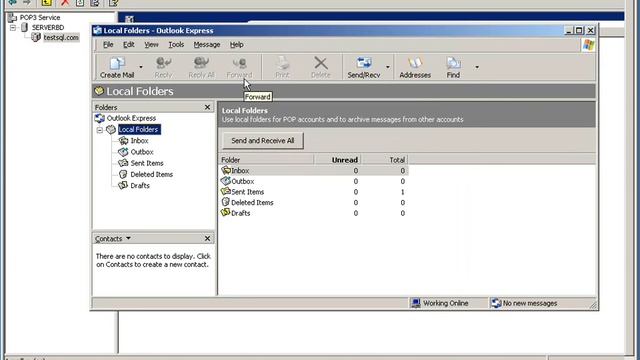Select Local Folders in folder tree
640x360 pixels.
click(138, 129)
